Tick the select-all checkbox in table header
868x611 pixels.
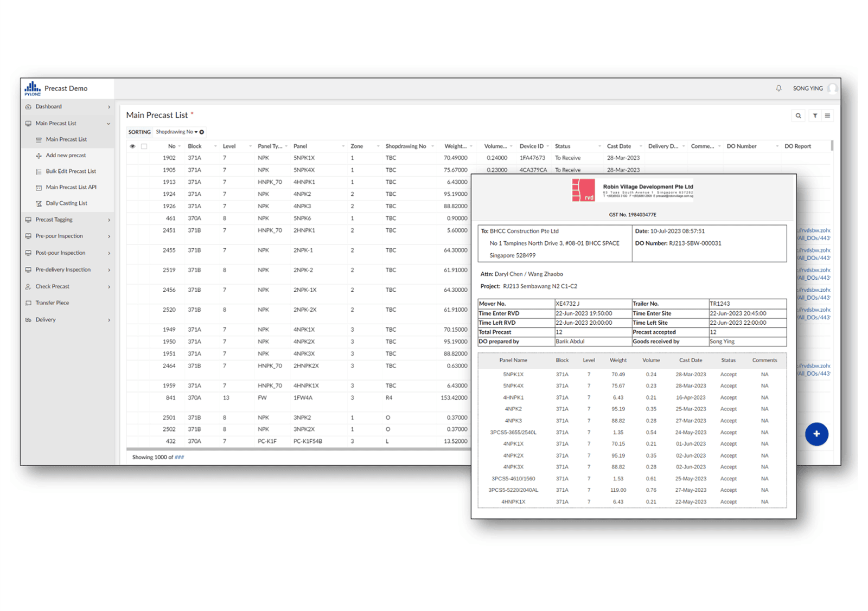click(144, 146)
